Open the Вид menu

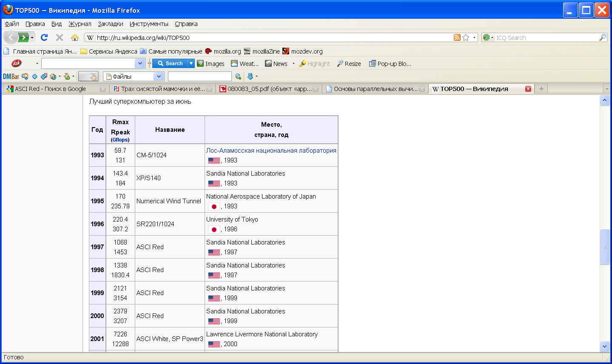click(x=57, y=24)
